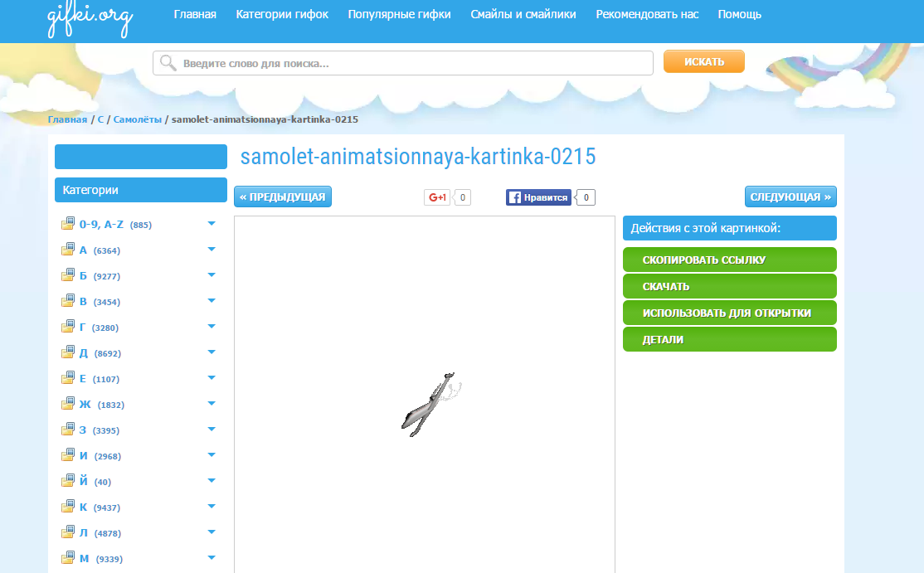
Task: Click the Facebook Нравится like button
Action: [539, 197]
